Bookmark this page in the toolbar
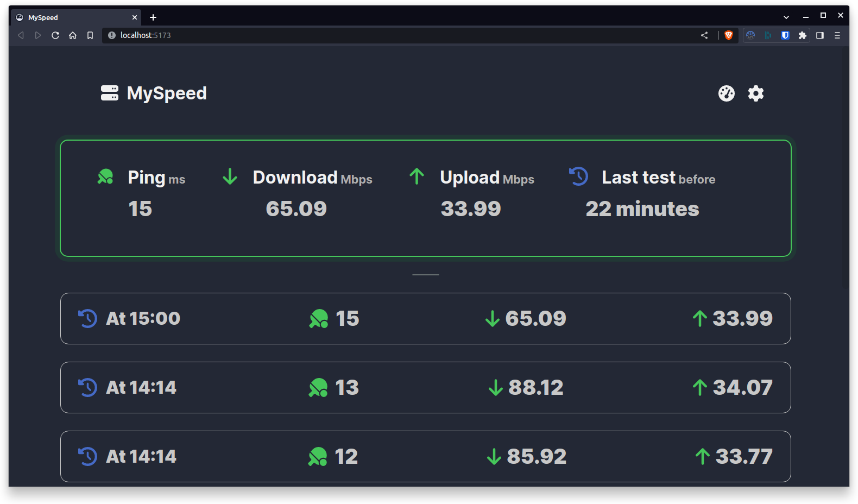 click(x=90, y=35)
